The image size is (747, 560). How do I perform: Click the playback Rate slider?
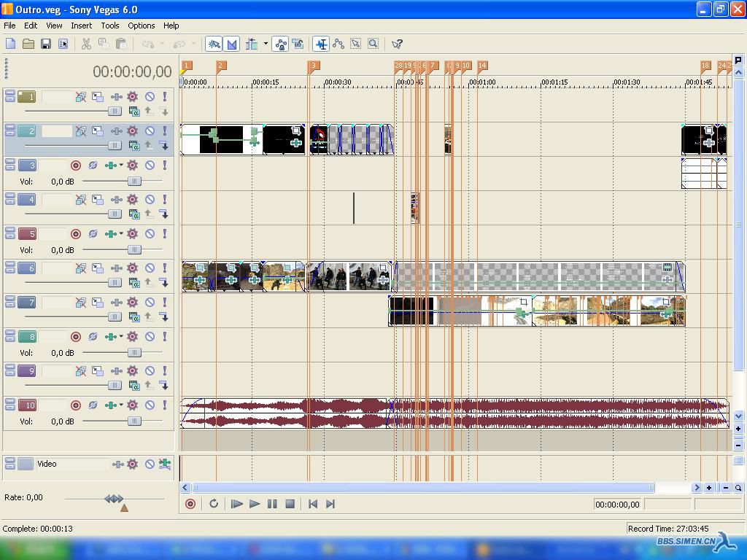[x=115, y=499]
